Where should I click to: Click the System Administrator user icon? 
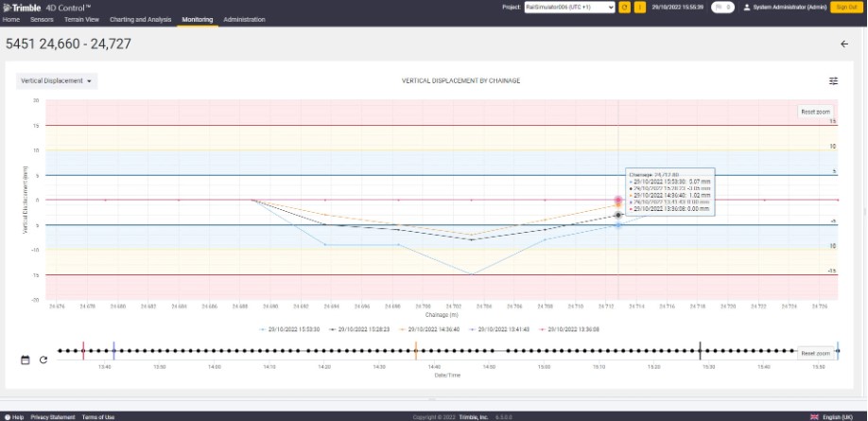tap(748, 7)
